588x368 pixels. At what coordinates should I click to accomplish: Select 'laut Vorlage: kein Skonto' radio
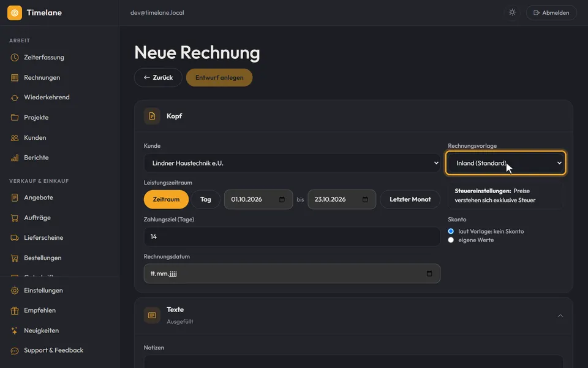pos(451,231)
